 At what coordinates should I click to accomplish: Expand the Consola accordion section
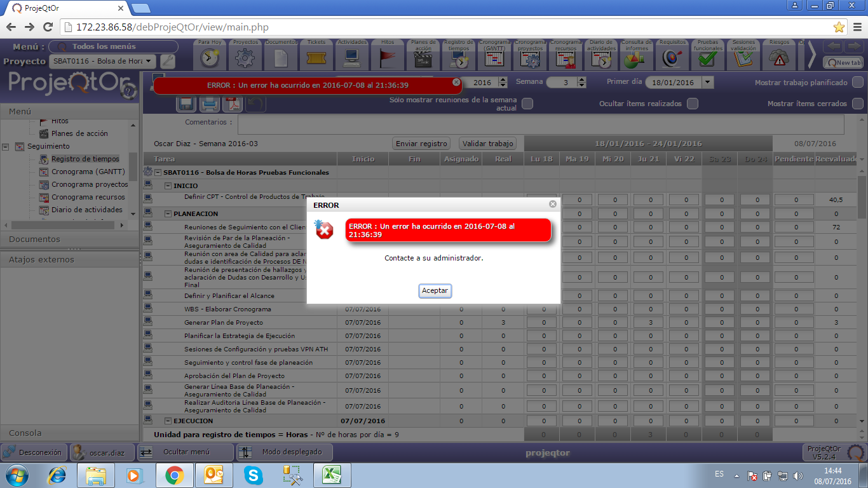click(69, 433)
